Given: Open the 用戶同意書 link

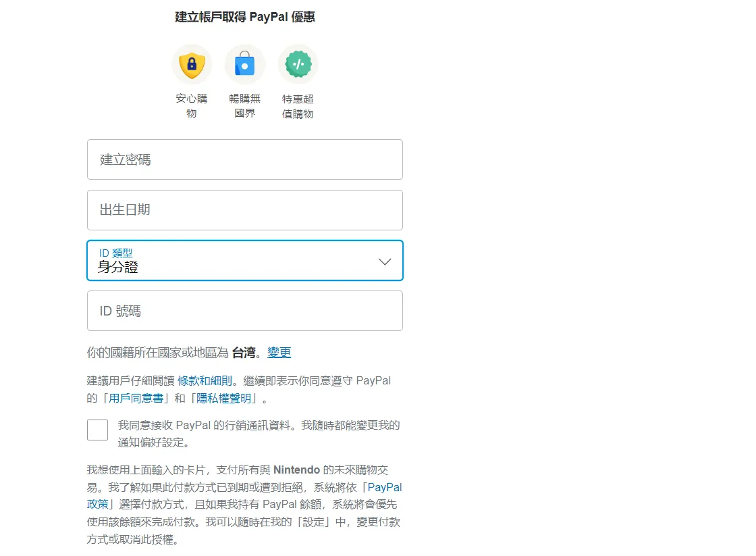Looking at the screenshot, I should pyautogui.click(x=136, y=399).
